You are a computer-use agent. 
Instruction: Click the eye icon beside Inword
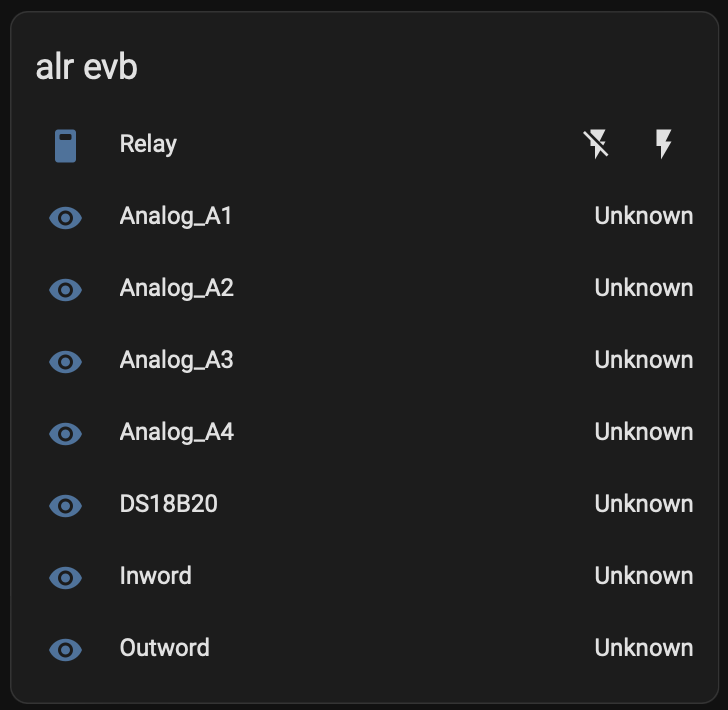[x=65, y=577]
